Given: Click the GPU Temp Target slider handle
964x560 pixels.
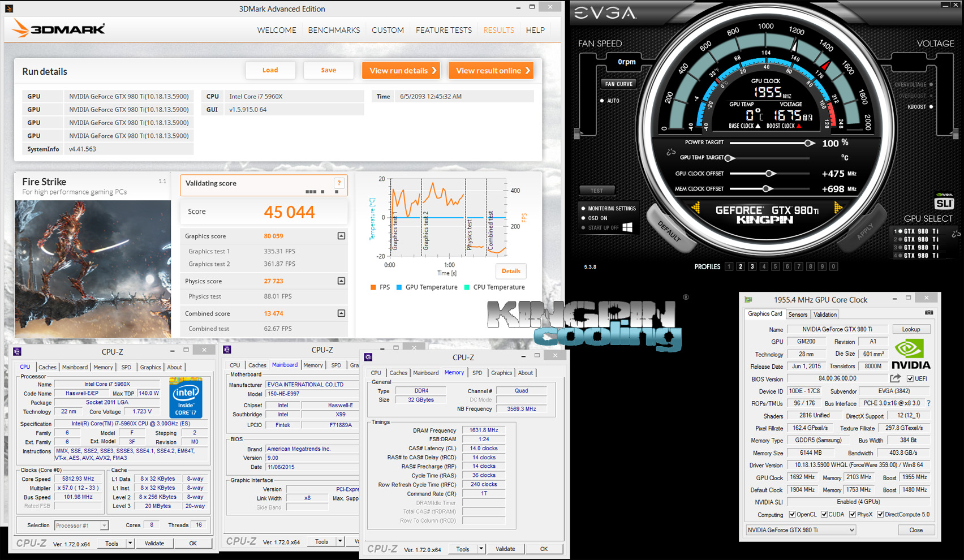Looking at the screenshot, I should point(730,158).
